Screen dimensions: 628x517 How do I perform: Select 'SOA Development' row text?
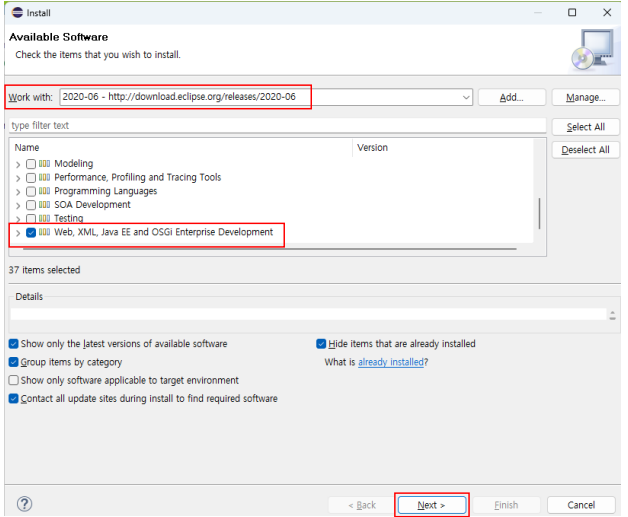[x=93, y=205]
